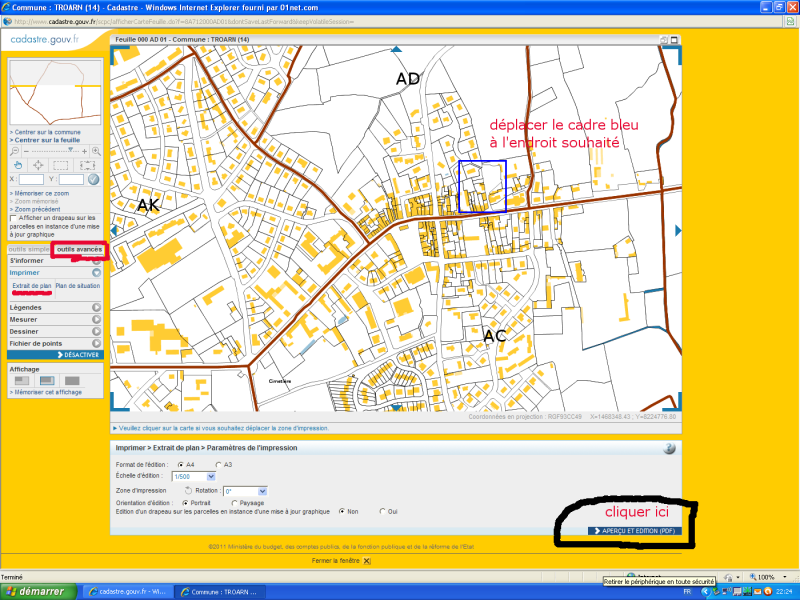Switch to outils avancés tab
This screenshot has width=800, height=600.
point(80,249)
